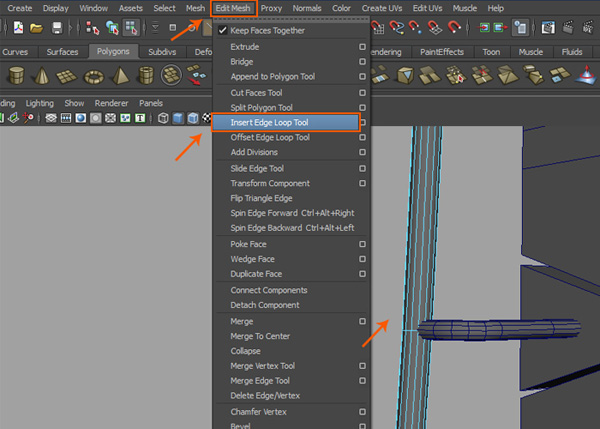Switch to the Fluids shelf tab
This screenshot has width=600, height=429.
coord(572,52)
